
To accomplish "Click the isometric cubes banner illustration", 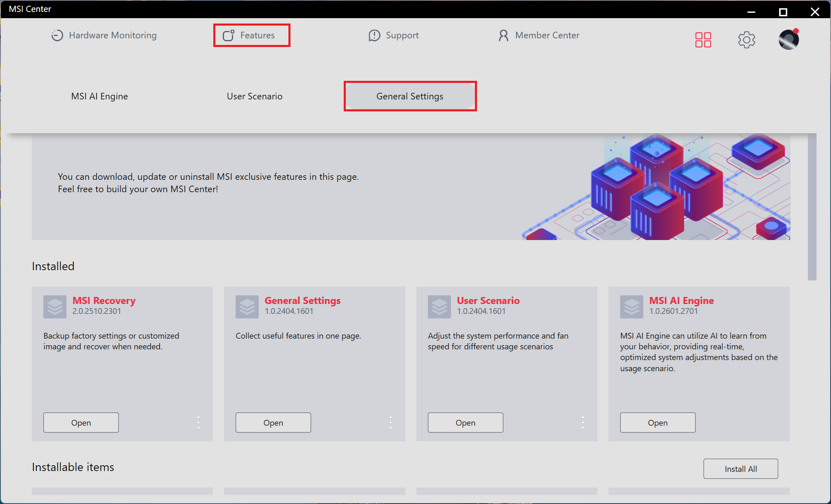I will 656,186.
